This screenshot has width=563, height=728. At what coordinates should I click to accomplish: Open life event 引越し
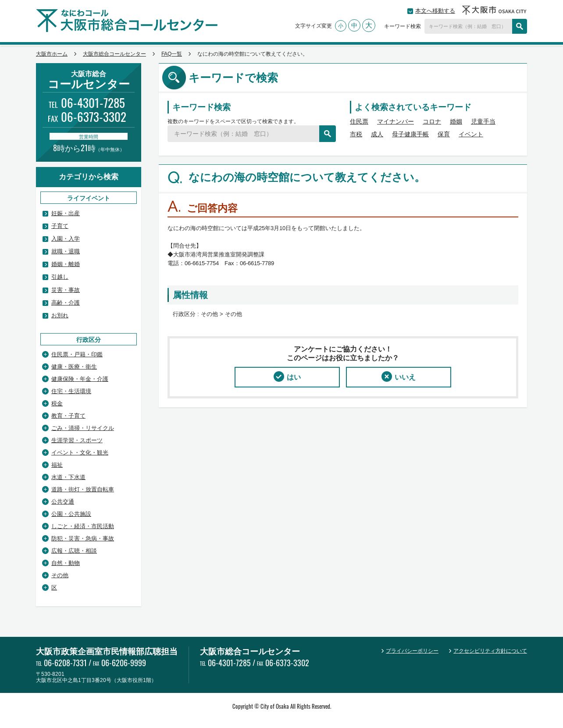(60, 277)
